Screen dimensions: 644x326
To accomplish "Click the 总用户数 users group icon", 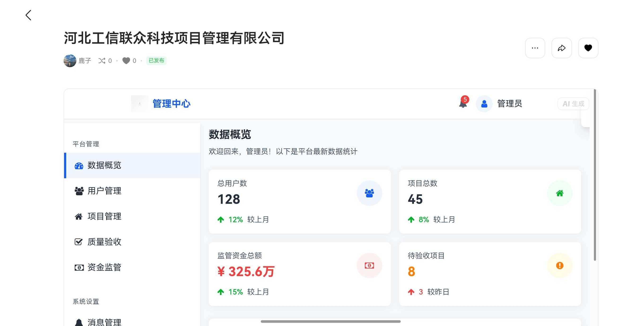I will [x=369, y=193].
